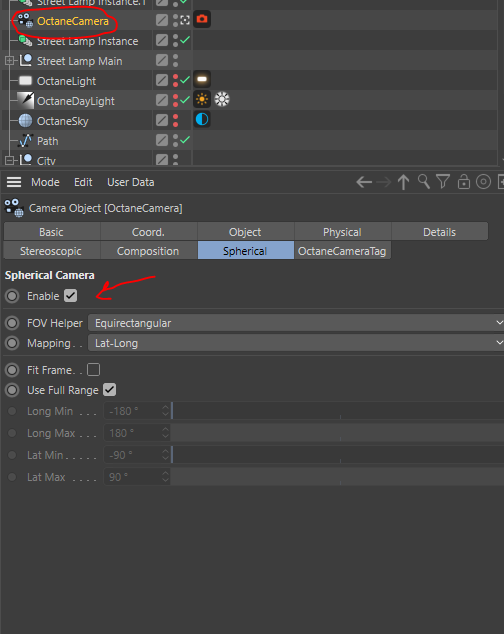504x634 pixels.
Task: Click the up arrow navigation icon
Action: pyautogui.click(x=403, y=182)
